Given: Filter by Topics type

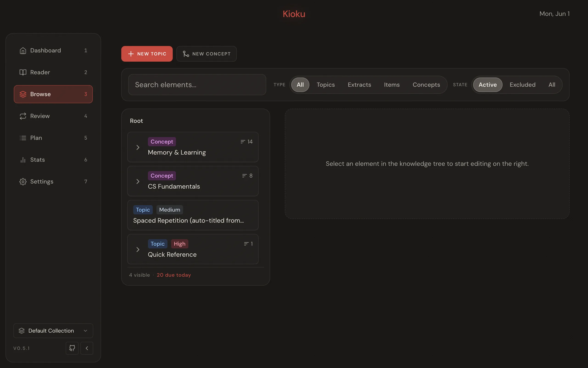Looking at the screenshot, I should click(x=326, y=85).
